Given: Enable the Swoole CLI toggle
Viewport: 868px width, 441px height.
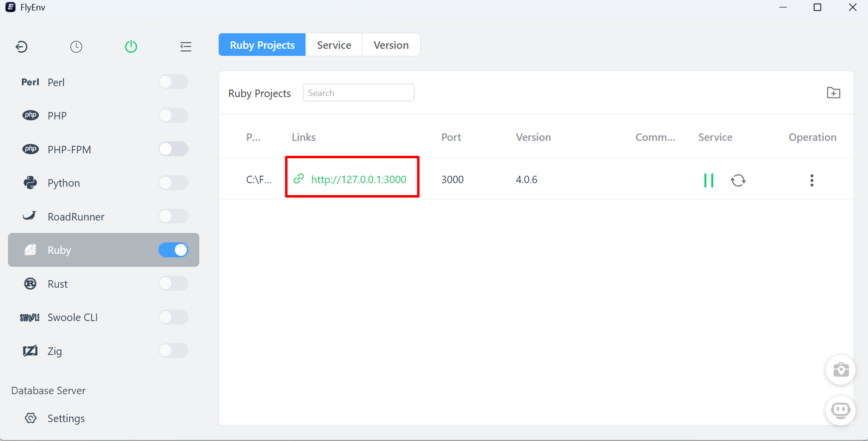Looking at the screenshot, I should (173, 317).
